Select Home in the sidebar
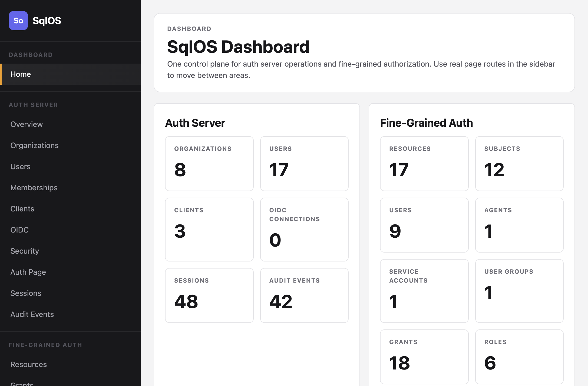 (21, 74)
